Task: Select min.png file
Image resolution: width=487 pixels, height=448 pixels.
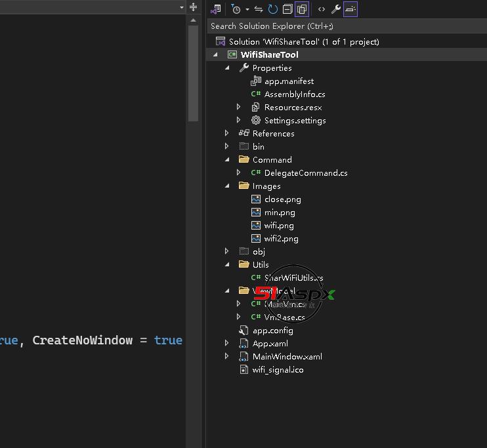Action: 280,213
